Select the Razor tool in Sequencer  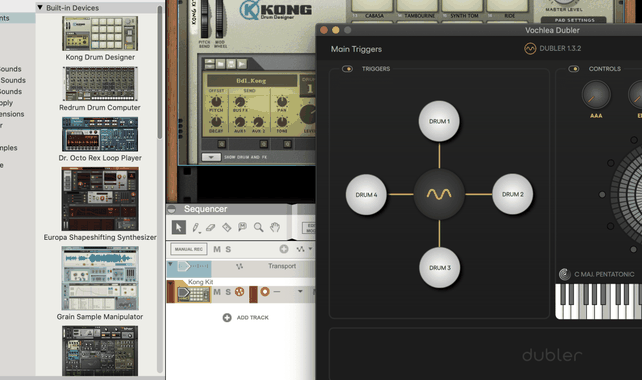pos(226,227)
